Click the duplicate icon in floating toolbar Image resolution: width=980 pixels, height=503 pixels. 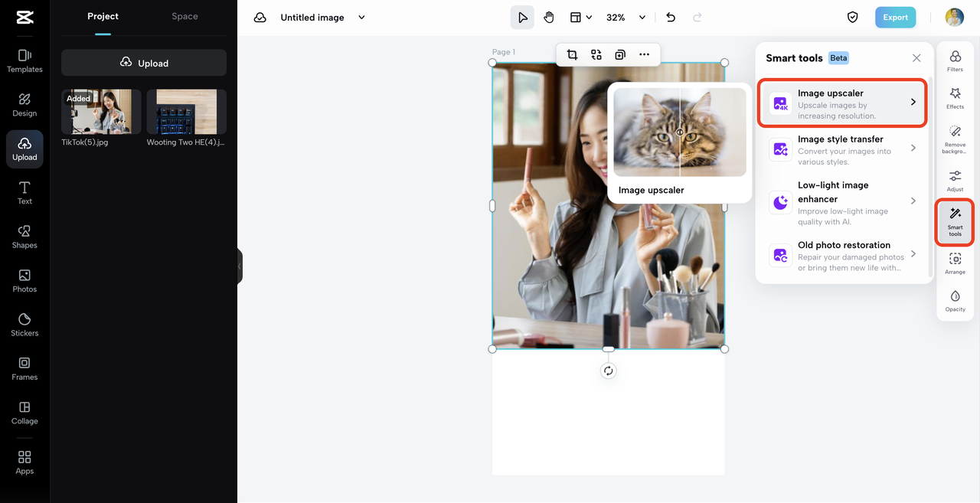620,54
